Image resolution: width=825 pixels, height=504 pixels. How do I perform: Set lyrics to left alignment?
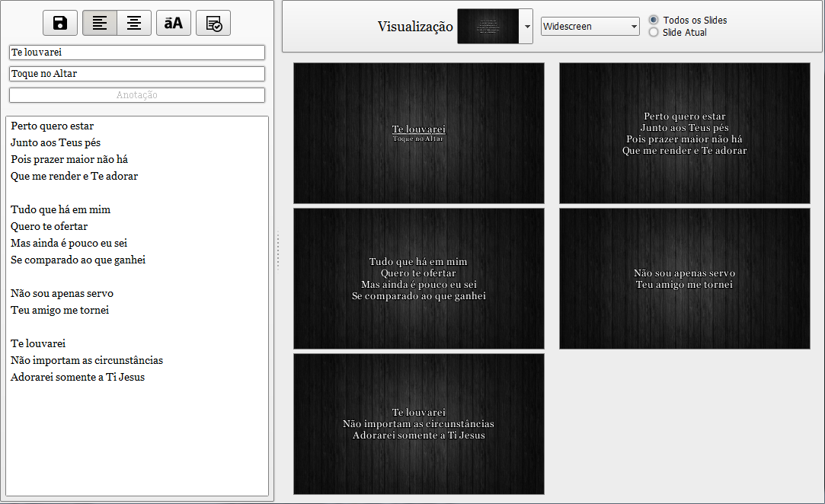click(x=100, y=23)
